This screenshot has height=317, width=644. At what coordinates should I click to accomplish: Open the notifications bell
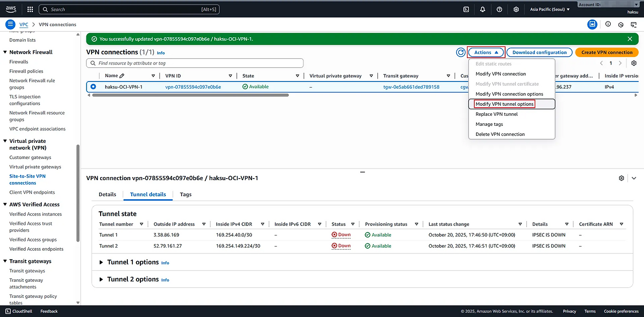click(x=482, y=9)
